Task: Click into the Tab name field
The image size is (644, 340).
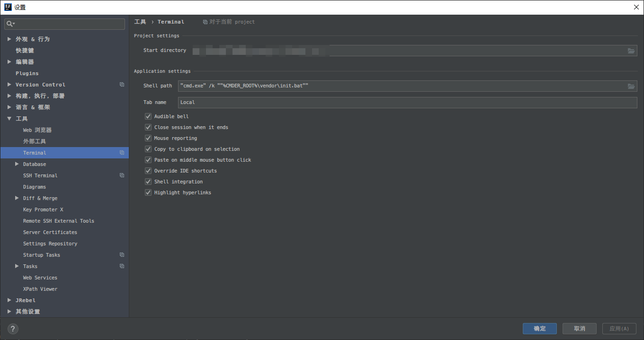Action: coord(407,103)
